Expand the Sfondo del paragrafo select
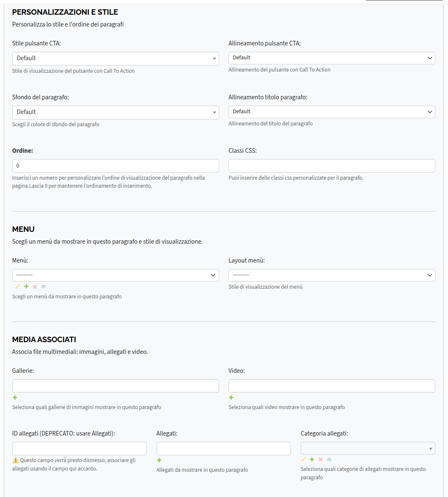 coord(116,112)
